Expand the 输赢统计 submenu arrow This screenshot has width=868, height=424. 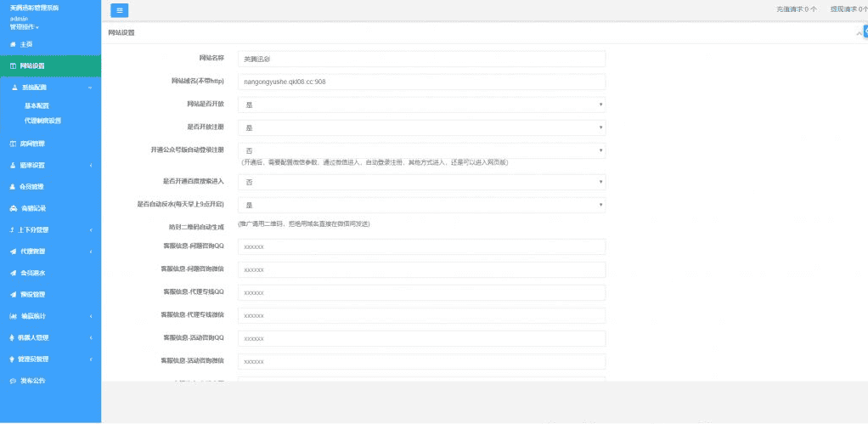91,317
